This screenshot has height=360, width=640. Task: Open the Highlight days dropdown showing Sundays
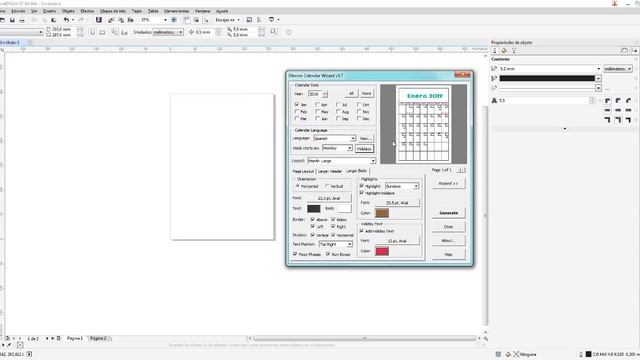[x=402, y=186]
